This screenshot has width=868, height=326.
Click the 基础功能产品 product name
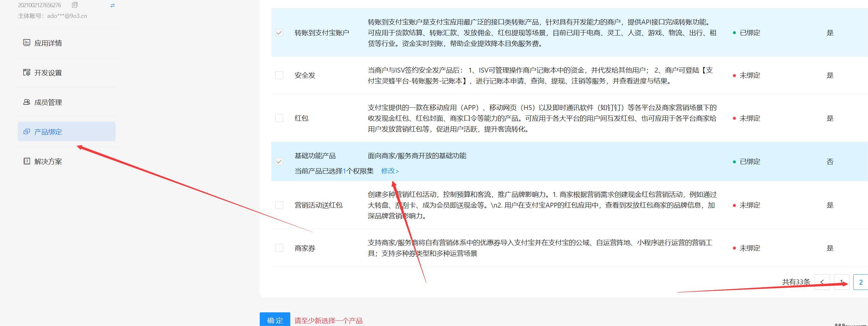(315, 156)
